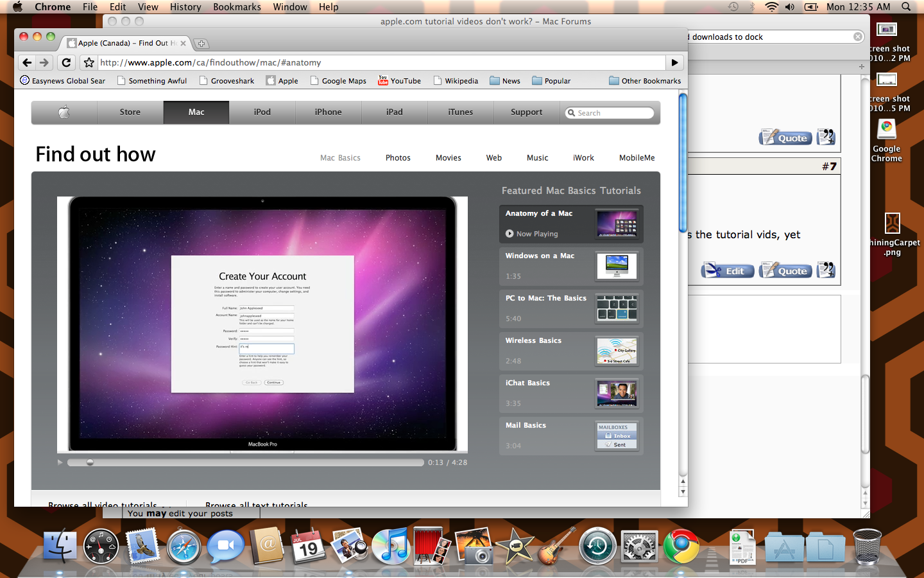Viewport: 924px width, 578px height.
Task: Click the go arrow beside the address bar
Action: point(674,62)
